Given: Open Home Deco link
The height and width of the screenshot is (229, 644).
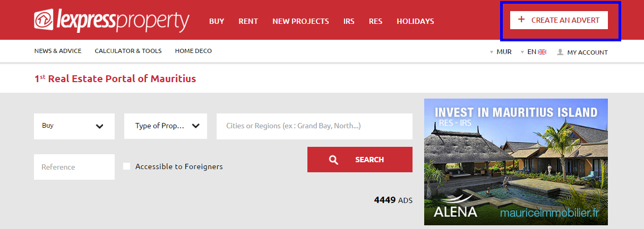Looking at the screenshot, I should pyautogui.click(x=193, y=51).
